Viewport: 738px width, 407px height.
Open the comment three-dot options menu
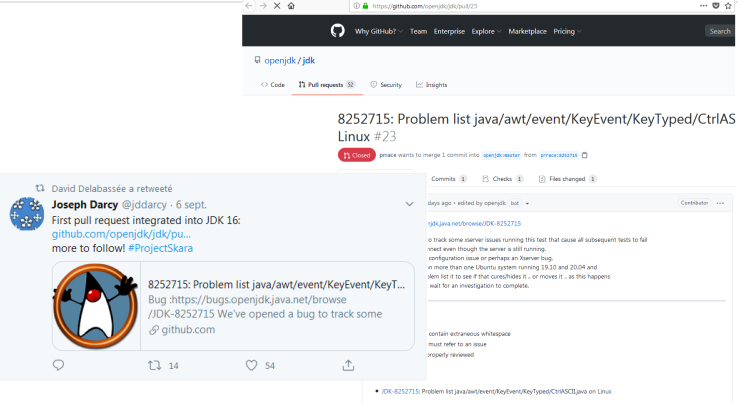pos(720,203)
